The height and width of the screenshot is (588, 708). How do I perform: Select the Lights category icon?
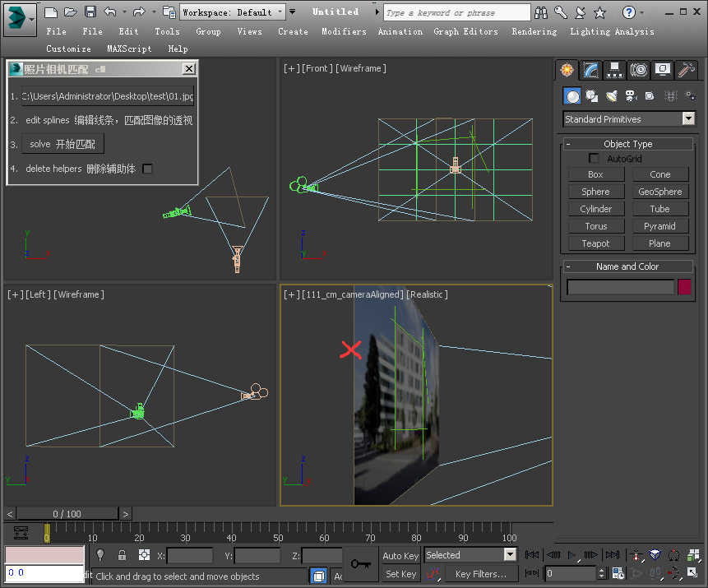pos(611,96)
